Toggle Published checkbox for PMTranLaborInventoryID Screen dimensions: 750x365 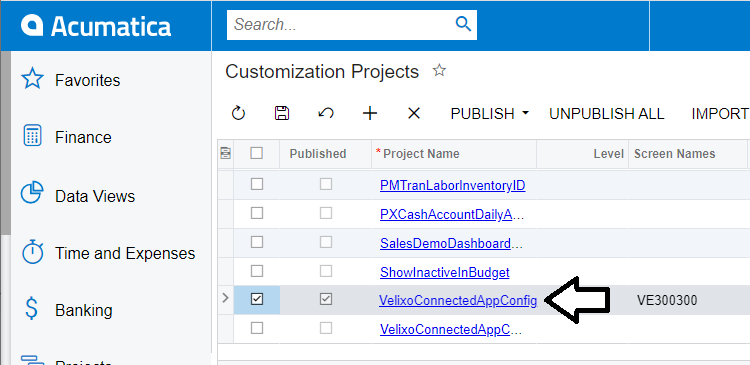(x=326, y=184)
